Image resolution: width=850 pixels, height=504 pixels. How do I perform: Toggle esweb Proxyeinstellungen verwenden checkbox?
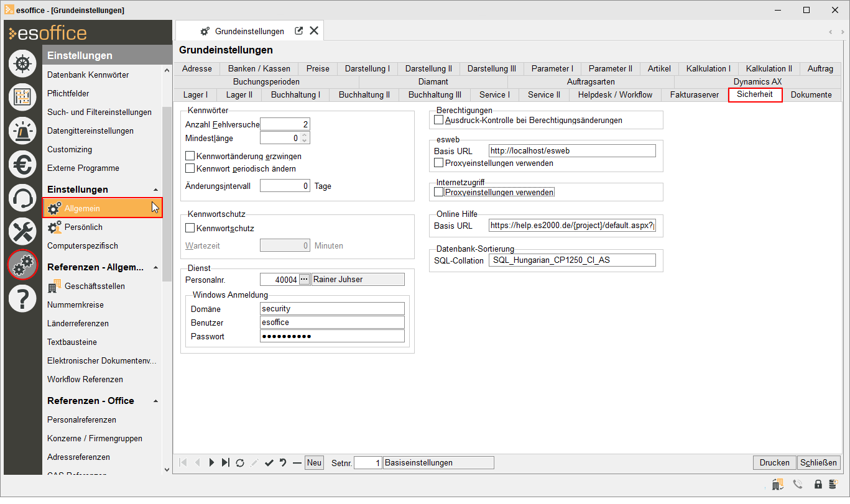pyautogui.click(x=439, y=163)
